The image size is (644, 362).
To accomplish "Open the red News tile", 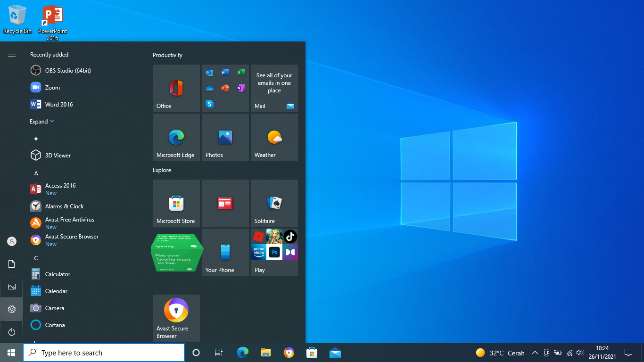I will click(x=225, y=203).
